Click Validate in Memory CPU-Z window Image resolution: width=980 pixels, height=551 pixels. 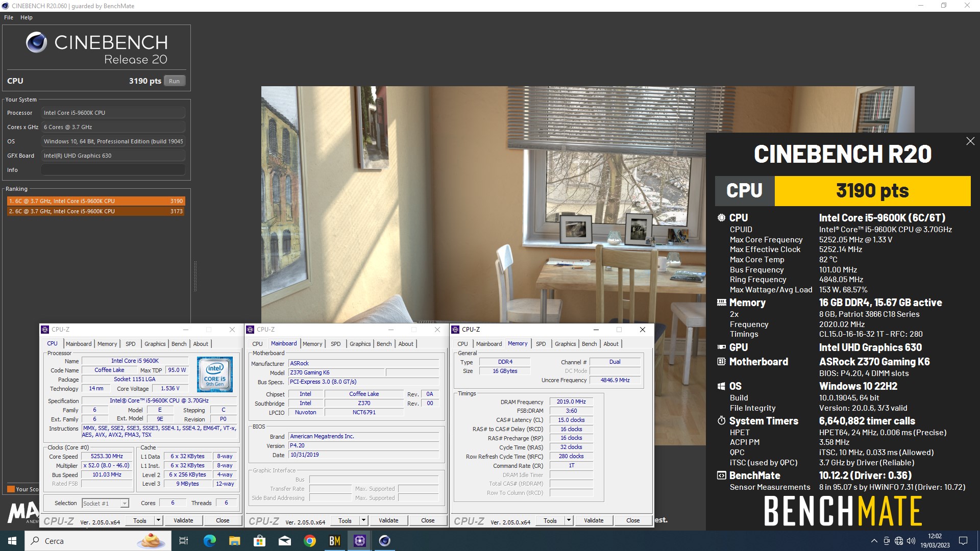pyautogui.click(x=594, y=520)
